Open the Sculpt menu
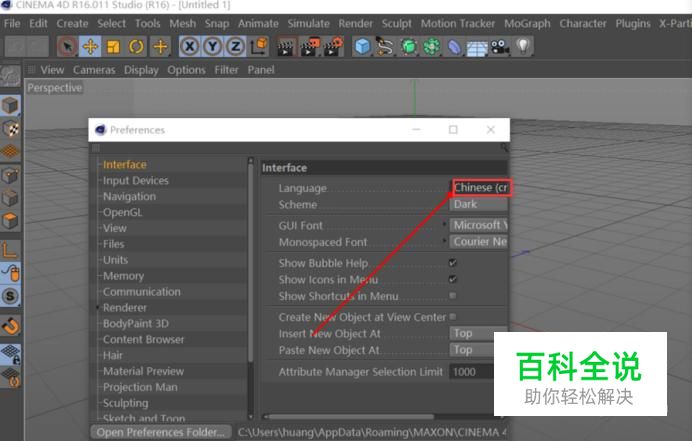This screenshot has height=441, width=692. pos(396,23)
